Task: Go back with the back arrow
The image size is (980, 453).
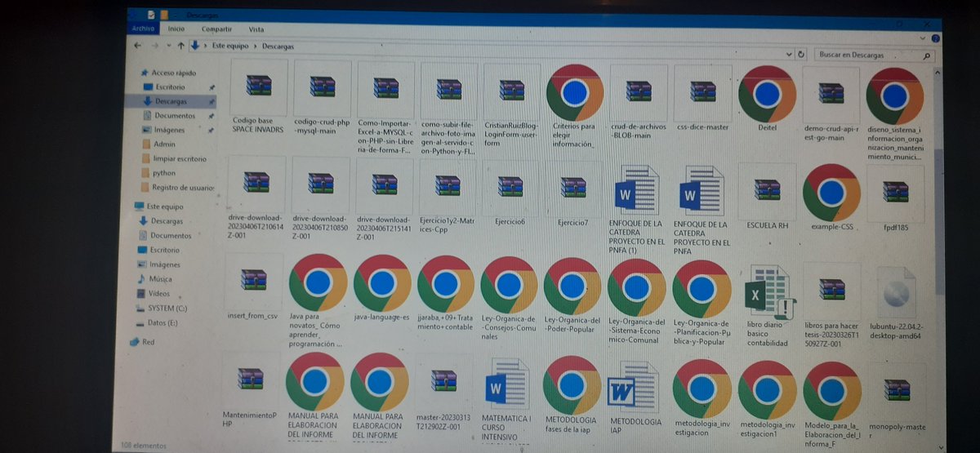Action: point(138,46)
